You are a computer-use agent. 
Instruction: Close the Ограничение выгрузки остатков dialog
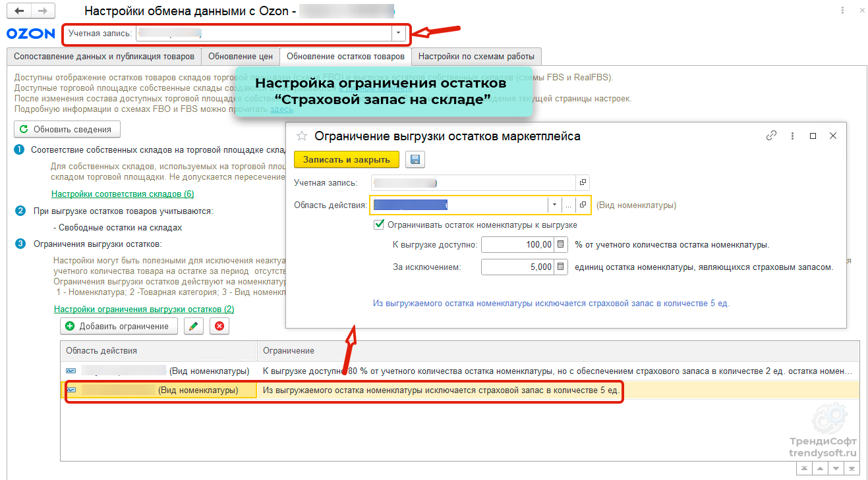click(833, 136)
